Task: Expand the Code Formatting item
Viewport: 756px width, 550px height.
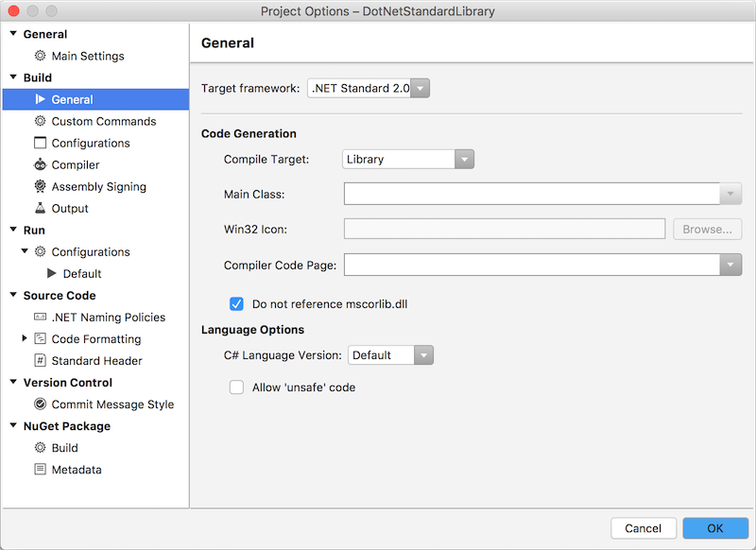Action: [x=23, y=338]
